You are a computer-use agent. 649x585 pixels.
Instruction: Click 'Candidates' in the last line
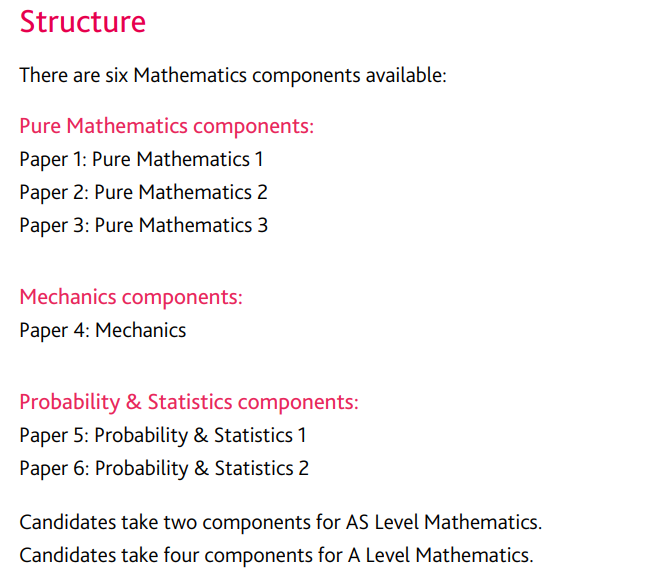[68, 556]
